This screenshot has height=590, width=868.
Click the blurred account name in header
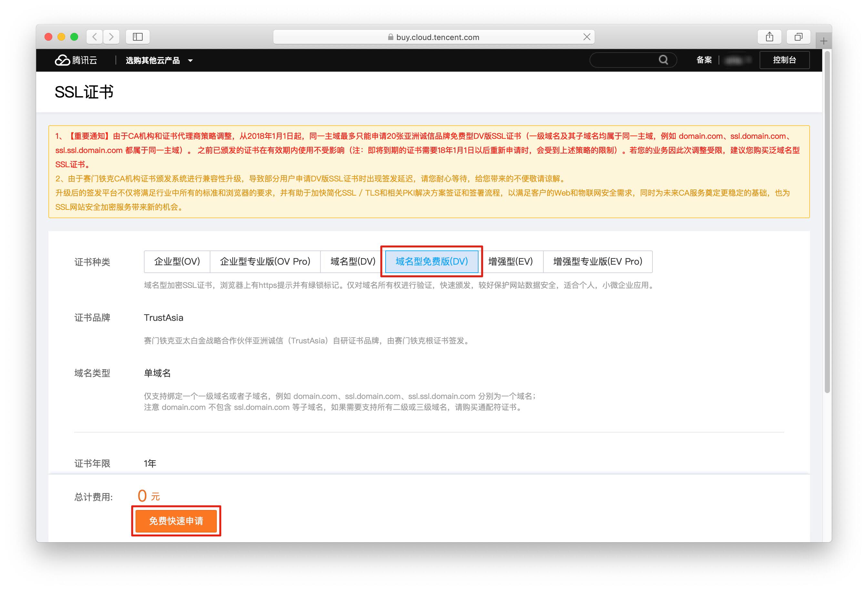tap(737, 60)
